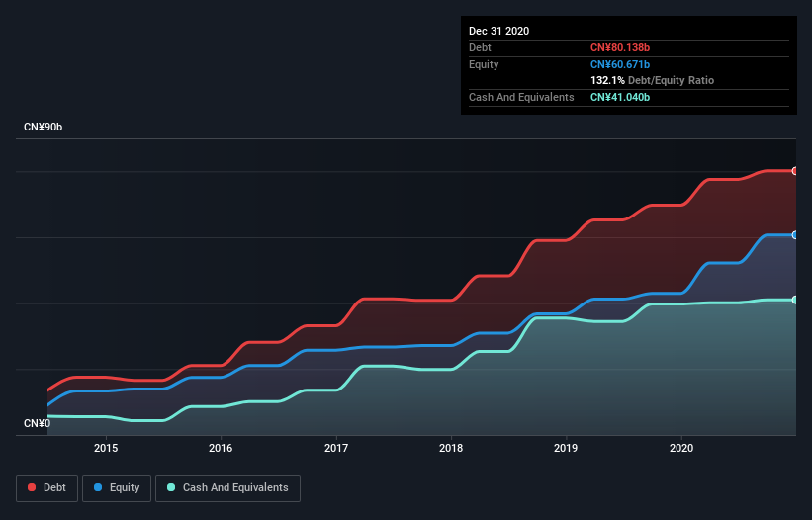Select the blue Equity endpoint marker
Image resolution: width=812 pixels, height=520 pixels.
[795, 235]
